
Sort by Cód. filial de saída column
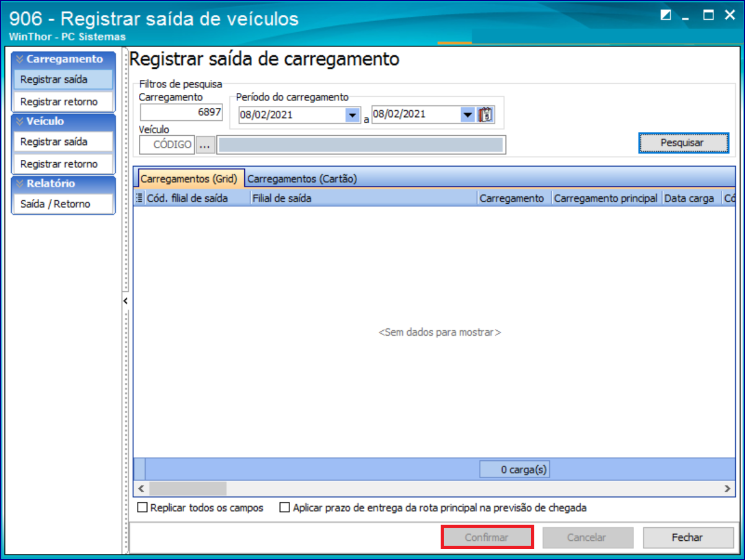(x=197, y=198)
